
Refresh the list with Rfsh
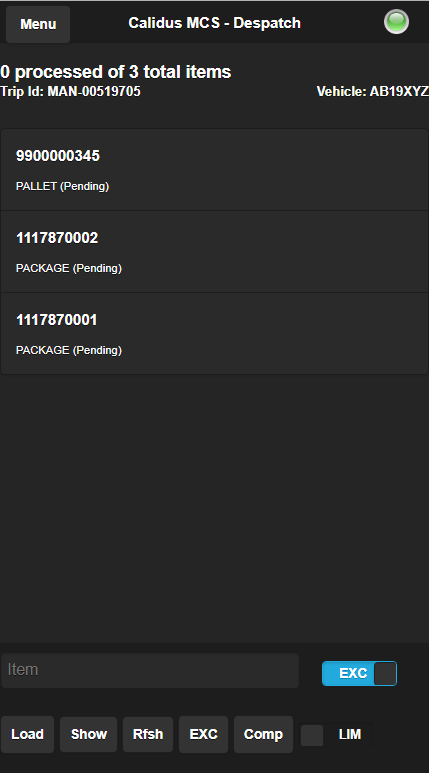(x=148, y=735)
